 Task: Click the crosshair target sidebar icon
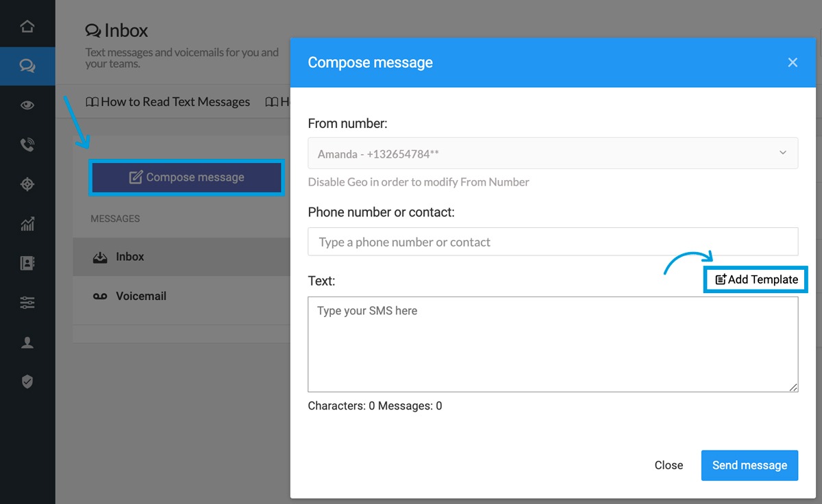(x=27, y=184)
